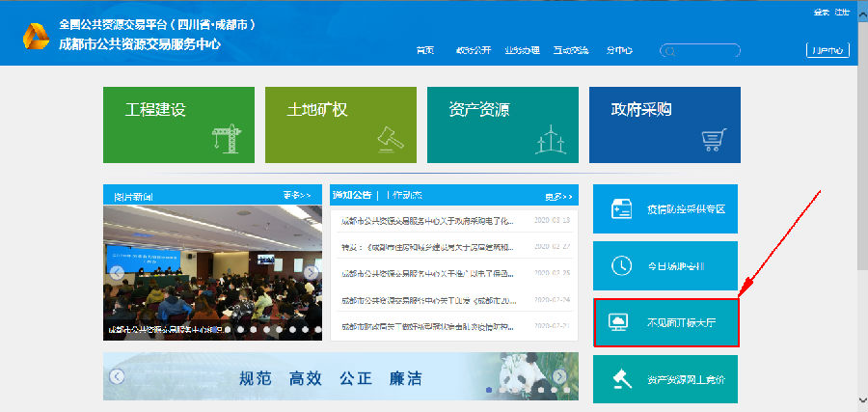
Task: Click the cloud monitor icon for 不见面开标大厅
Action: [621, 323]
